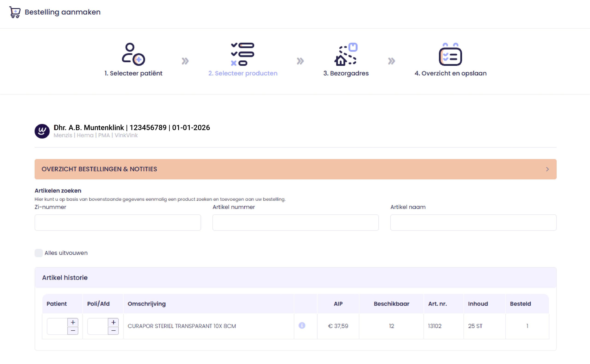Image resolution: width=590 pixels, height=364 pixels.
Task: Click the Zi-nummer search field
Action: [118, 222]
